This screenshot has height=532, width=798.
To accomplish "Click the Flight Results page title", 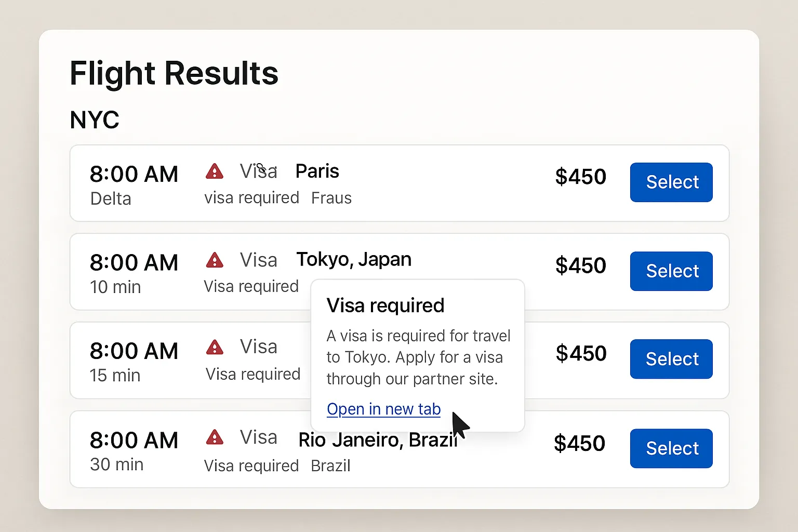I will click(174, 73).
